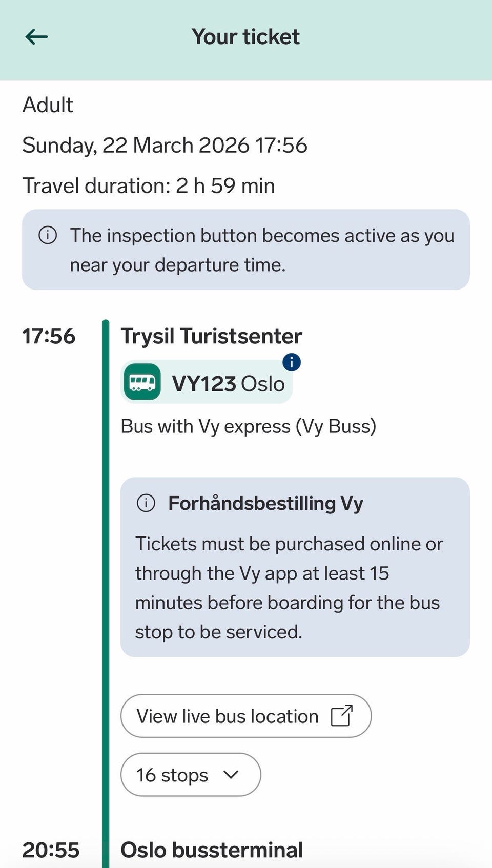Open the 16 stops dropdown
This screenshot has height=868, width=492.
pos(190,775)
